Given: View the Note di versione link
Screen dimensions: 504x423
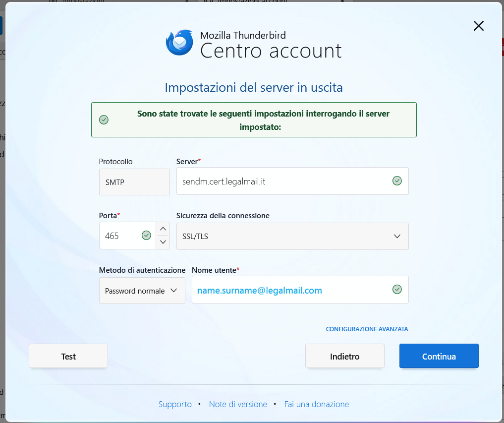Looking at the screenshot, I should [x=238, y=404].
